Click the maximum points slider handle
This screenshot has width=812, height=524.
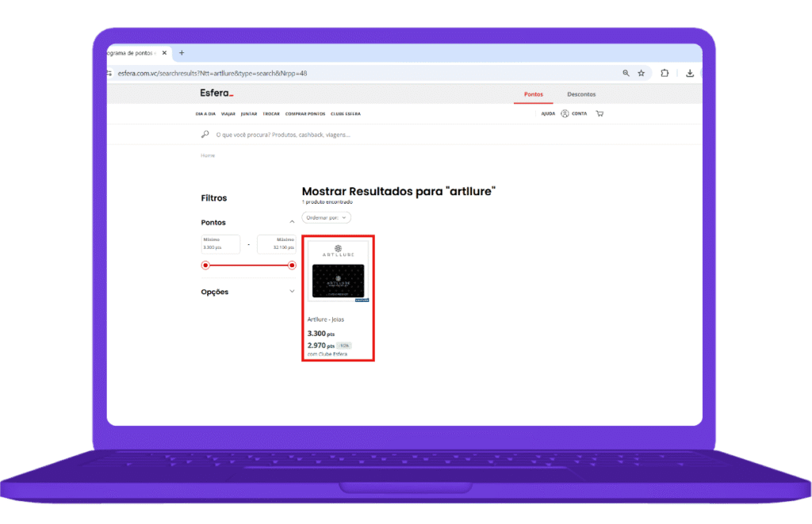[x=292, y=265]
